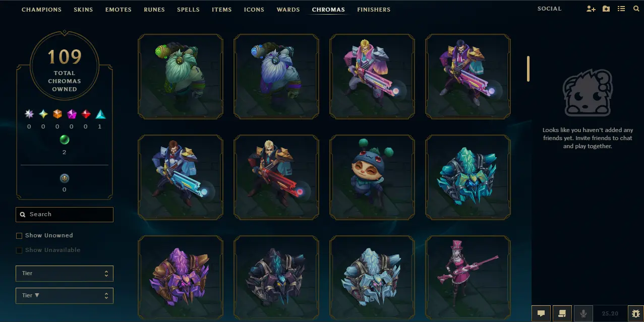Open the chat bubble icon at bottom

tap(541, 313)
